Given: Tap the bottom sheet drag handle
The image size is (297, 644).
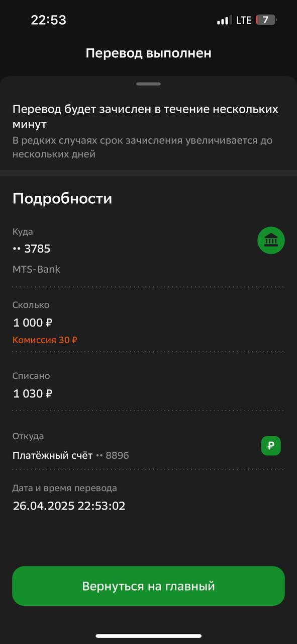Looking at the screenshot, I should click(x=148, y=84).
